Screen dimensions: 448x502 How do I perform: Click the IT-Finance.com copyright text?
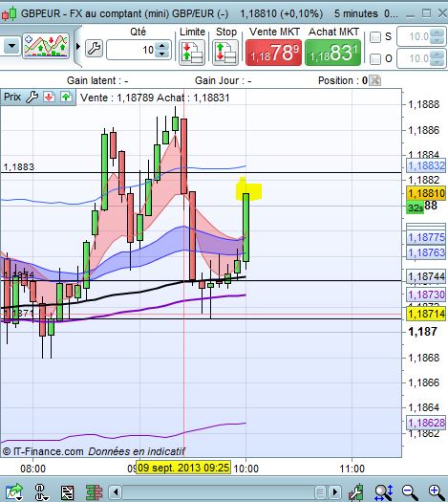43,451
